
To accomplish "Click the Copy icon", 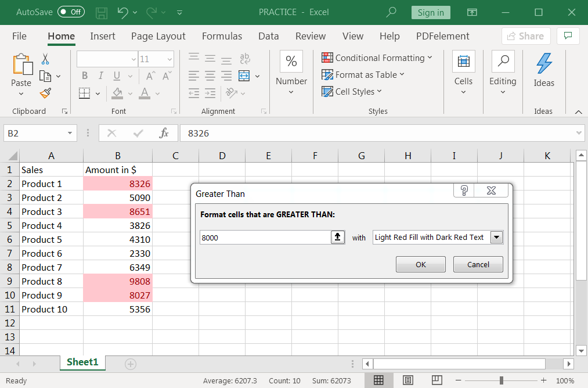I will (45, 76).
